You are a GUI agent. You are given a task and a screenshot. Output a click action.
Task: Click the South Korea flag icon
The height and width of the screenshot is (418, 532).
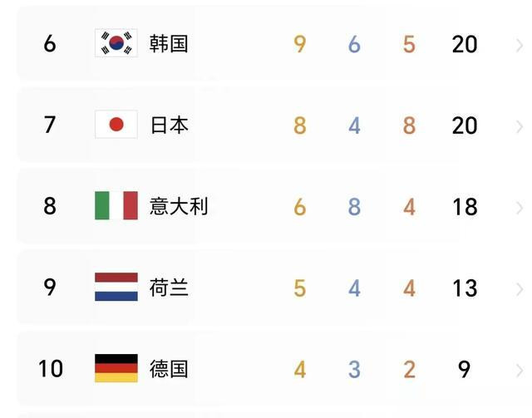(x=116, y=43)
